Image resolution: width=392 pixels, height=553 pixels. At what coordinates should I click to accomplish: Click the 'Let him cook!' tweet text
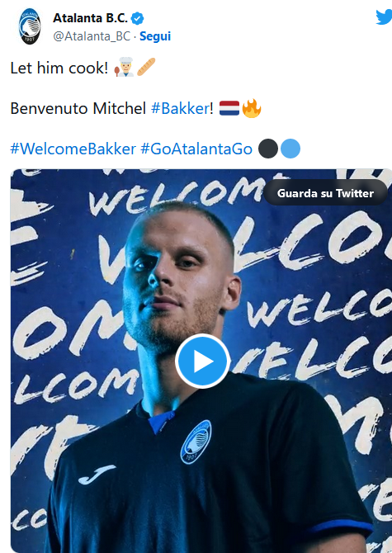59,68
